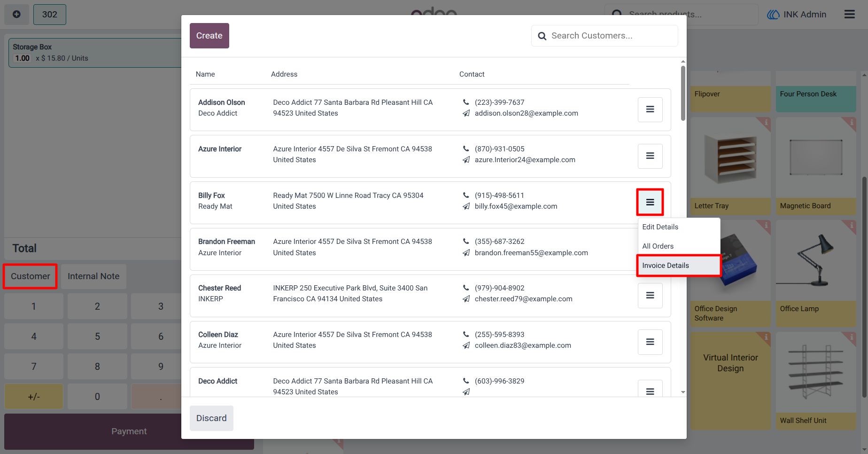Select All Orders from the menu
The image size is (868, 454).
pyautogui.click(x=678, y=246)
